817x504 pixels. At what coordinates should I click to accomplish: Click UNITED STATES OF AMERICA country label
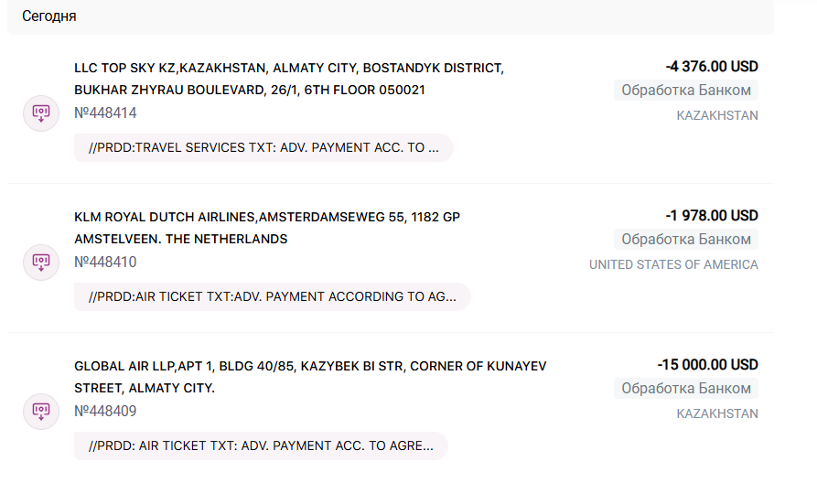pos(673,264)
